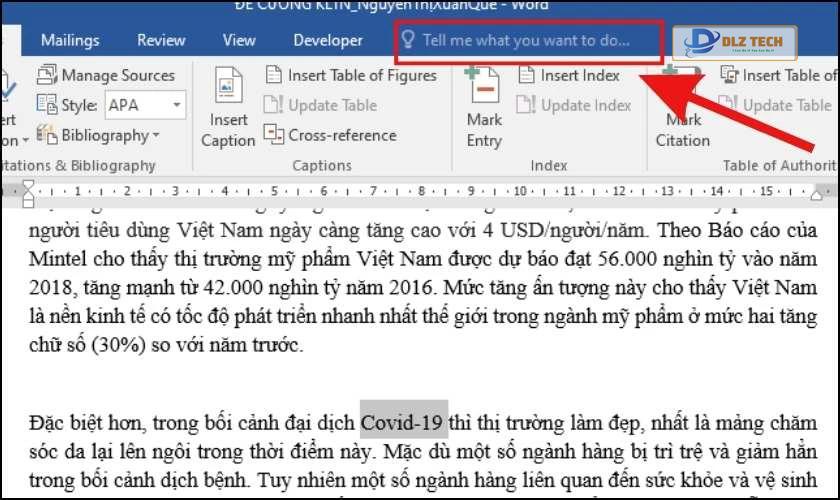
Task: Click the number "42.000" in the document
Action: pyautogui.click(x=234, y=288)
